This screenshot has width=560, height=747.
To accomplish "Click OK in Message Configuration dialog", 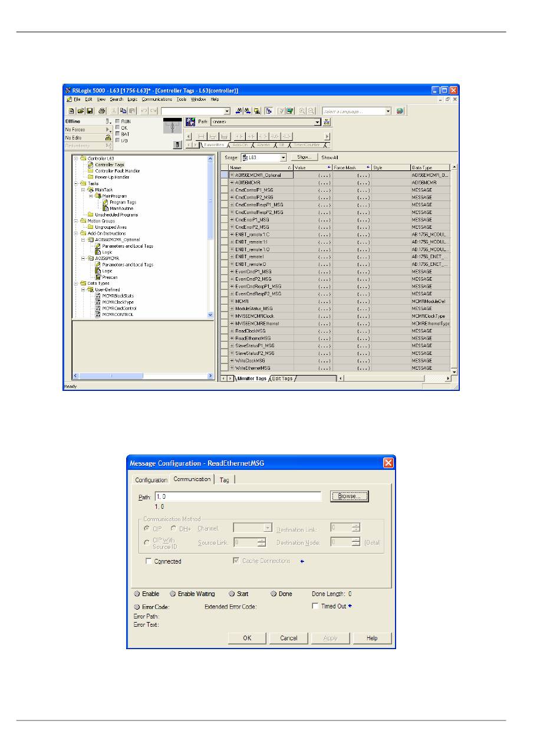I will click(x=247, y=638).
